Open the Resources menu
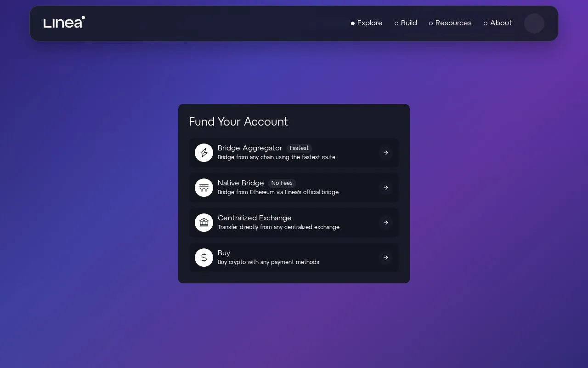Viewport: 588px width, 368px height. (450, 23)
